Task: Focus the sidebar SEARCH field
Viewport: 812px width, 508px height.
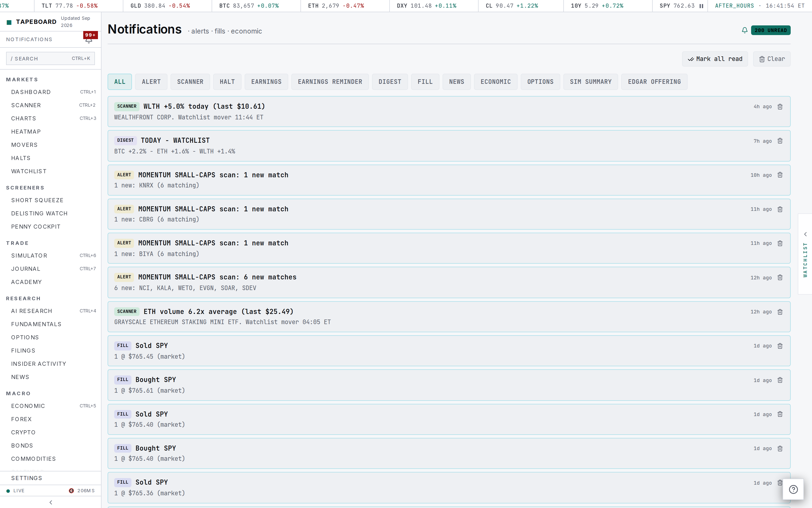Action: (50, 58)
